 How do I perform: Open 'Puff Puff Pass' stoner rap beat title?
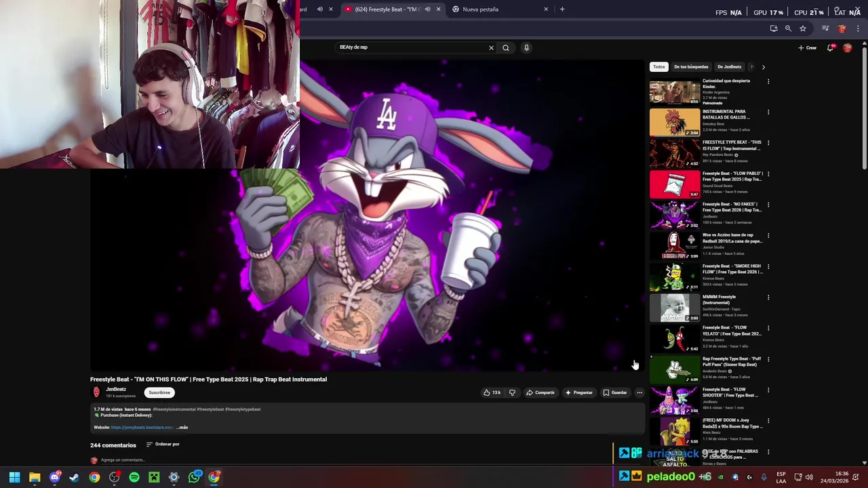tap(732, 361)
